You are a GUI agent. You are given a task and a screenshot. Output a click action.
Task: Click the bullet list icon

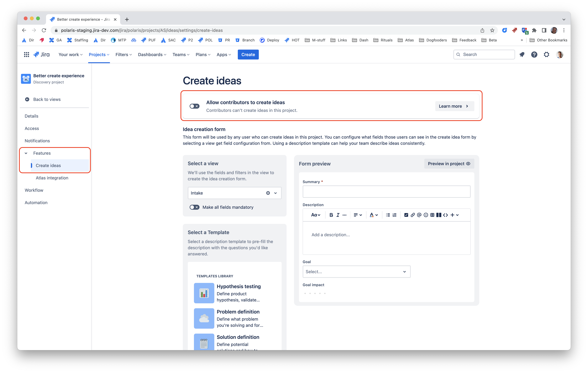coord(388,215)
